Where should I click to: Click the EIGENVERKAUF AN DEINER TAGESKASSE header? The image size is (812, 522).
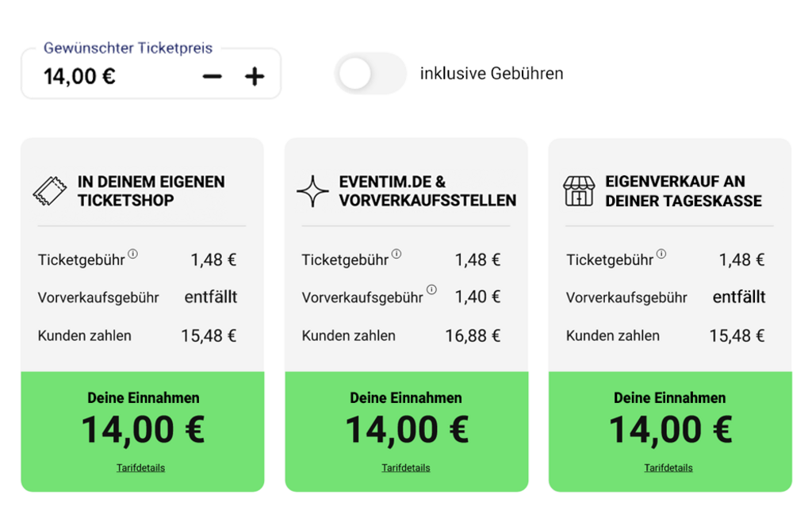[684, 190]
